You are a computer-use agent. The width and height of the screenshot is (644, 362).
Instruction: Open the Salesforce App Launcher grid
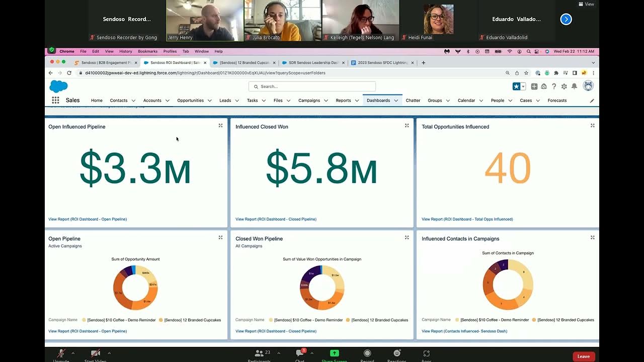pyautogui.click(x=55, y=100)
